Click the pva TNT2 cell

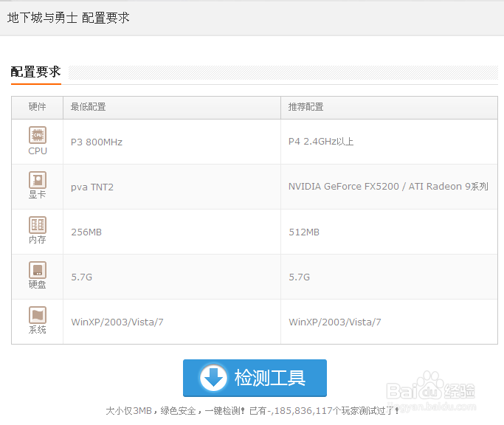tap(172, 187)
